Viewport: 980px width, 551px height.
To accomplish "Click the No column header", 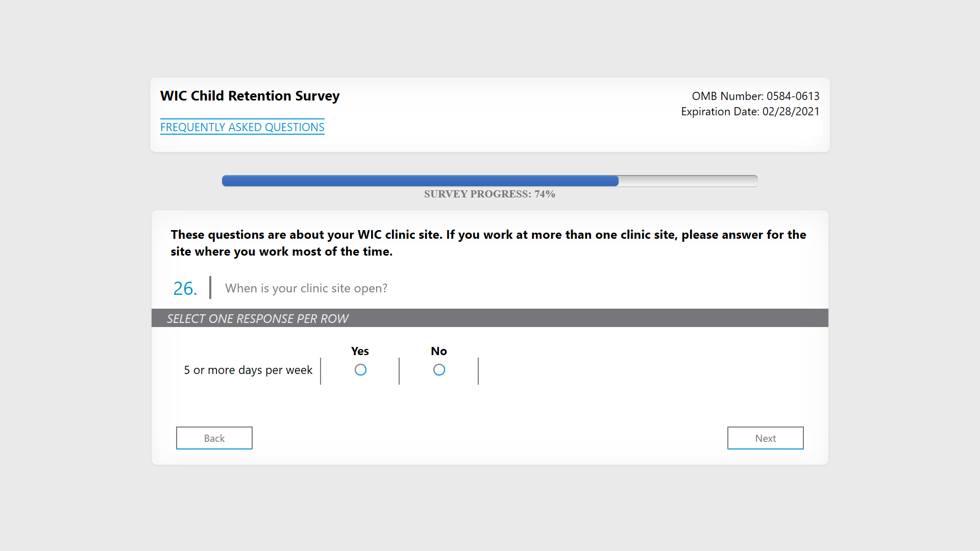I will pyautogui.click(x=438, y=351).
